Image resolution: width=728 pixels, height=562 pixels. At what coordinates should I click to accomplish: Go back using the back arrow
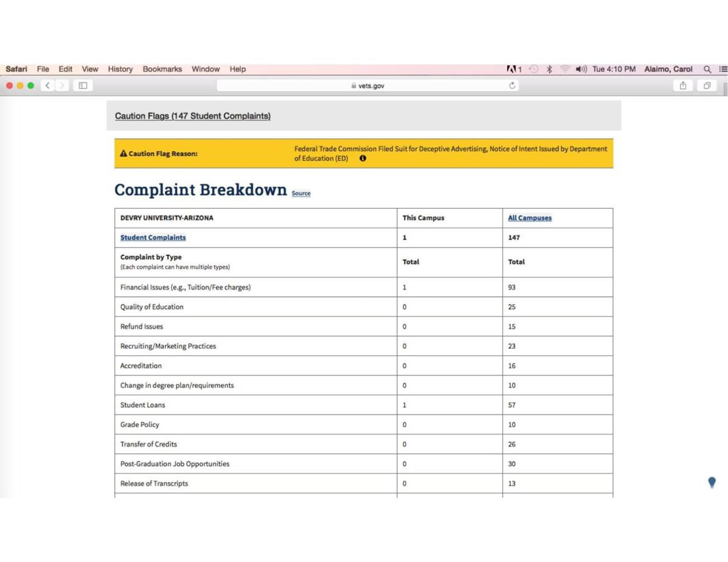click(47, 86)
